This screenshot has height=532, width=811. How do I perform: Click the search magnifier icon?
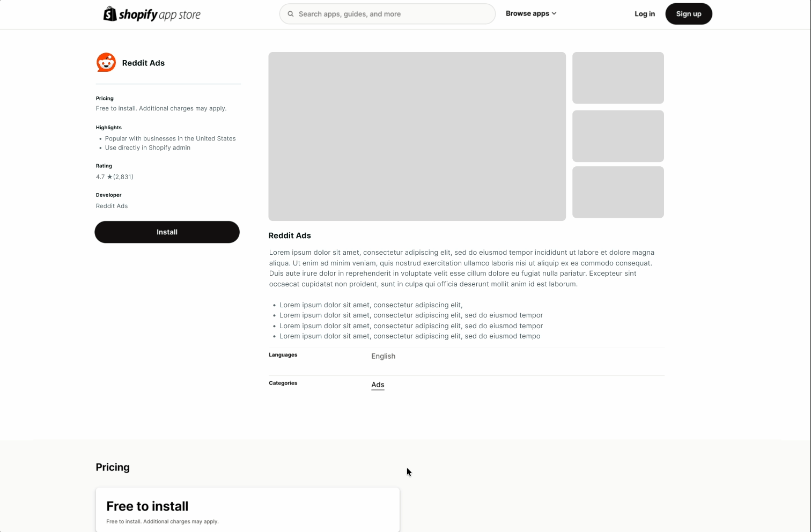290,13
